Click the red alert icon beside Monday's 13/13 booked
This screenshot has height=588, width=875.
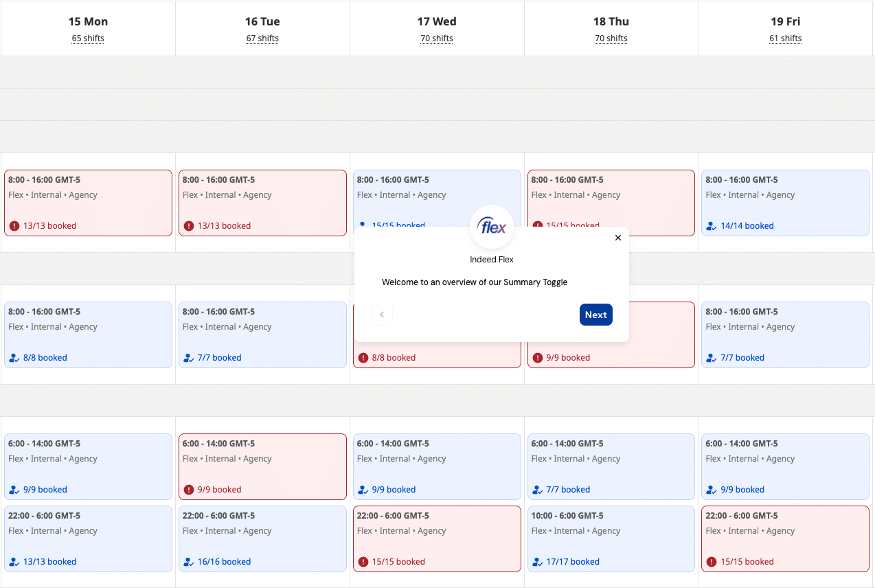[14, 226]
